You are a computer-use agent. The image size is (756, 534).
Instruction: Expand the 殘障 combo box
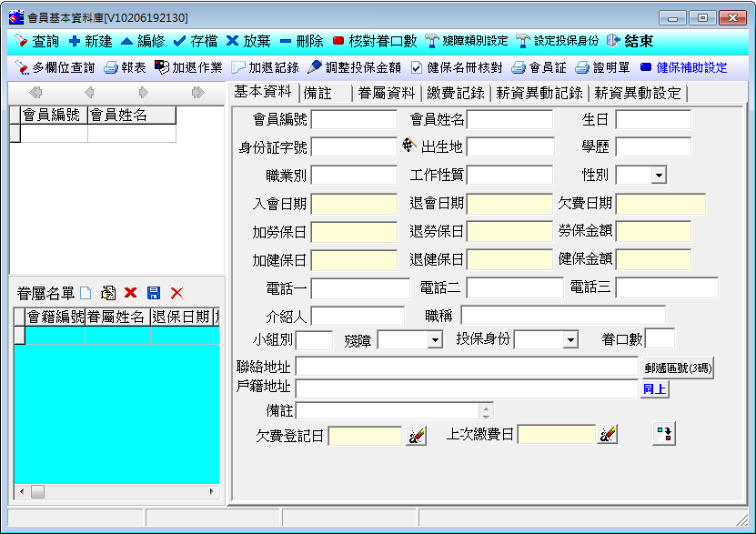click(434, 340)
